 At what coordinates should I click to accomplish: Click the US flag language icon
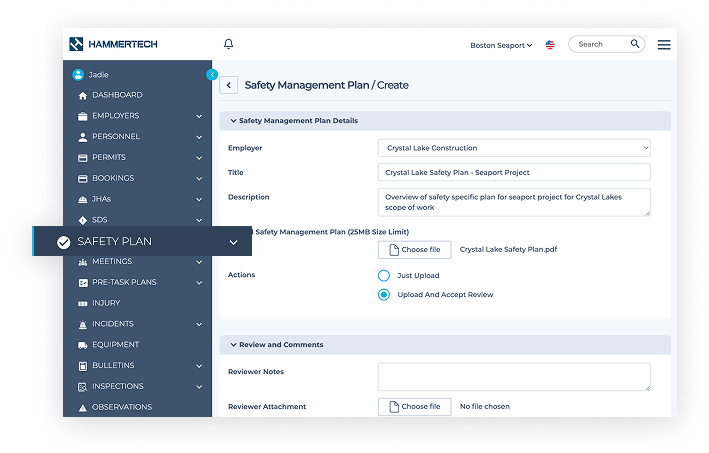coord(550,45)
